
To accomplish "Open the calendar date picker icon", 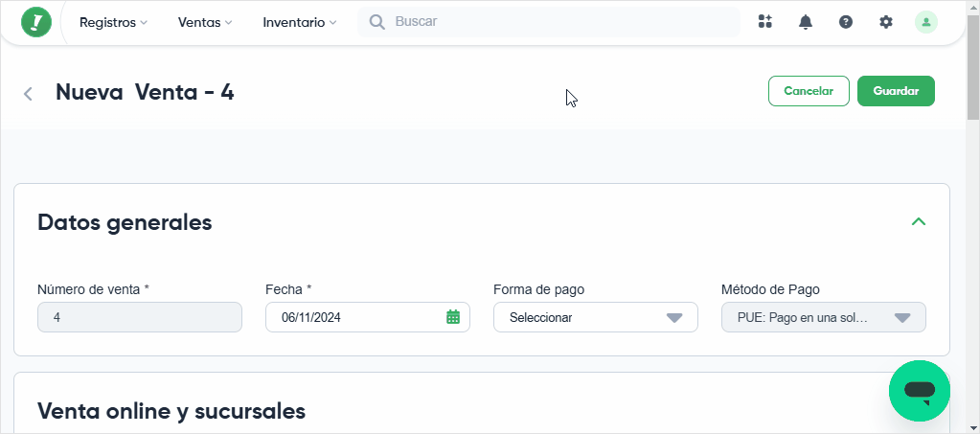I will (453, 317).
